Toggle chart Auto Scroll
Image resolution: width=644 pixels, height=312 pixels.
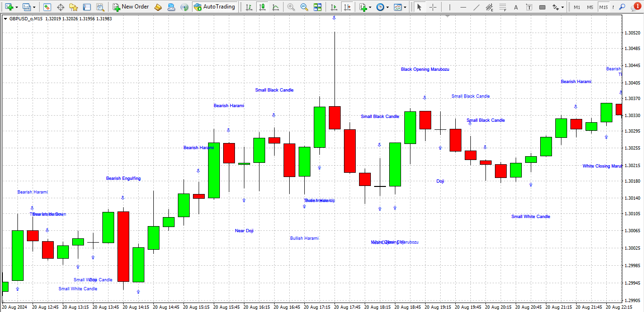tap(334, 7)
